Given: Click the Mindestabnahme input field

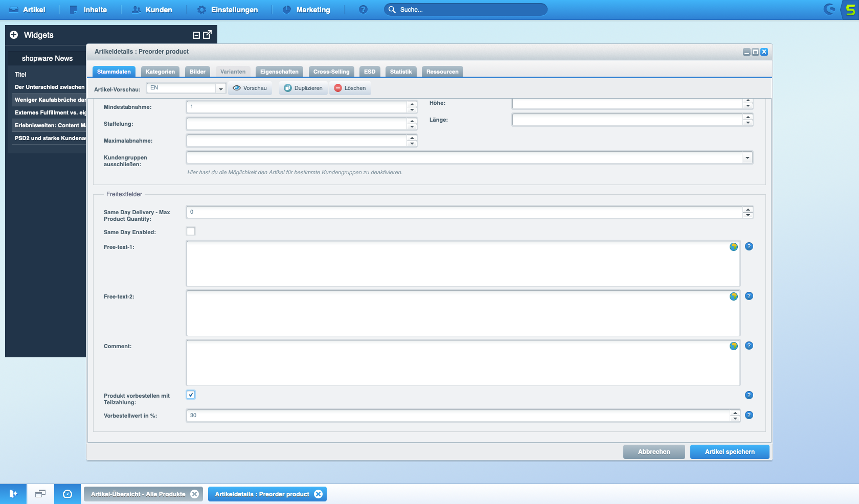Looking at the screenshot, I should (297, 107).
